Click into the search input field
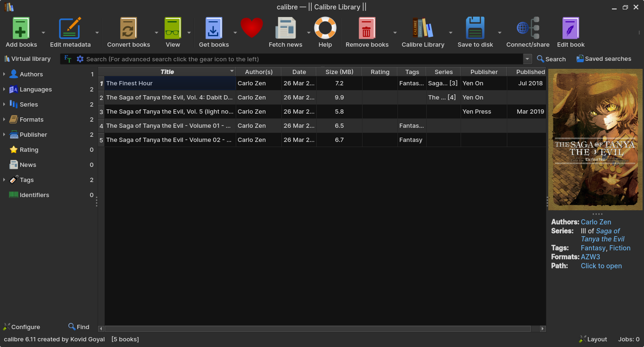Viewport: 644px width, 347px height. click(x=304, y=59)
